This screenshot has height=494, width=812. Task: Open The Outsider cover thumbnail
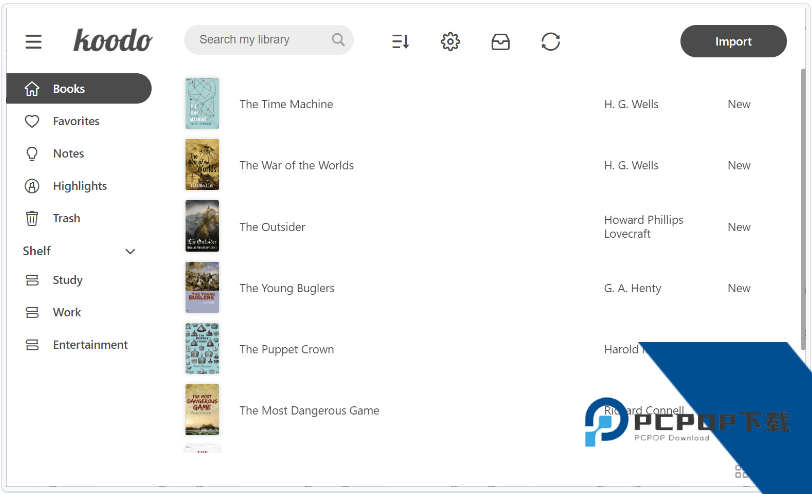pyautogui.click(x=202, y=226)
